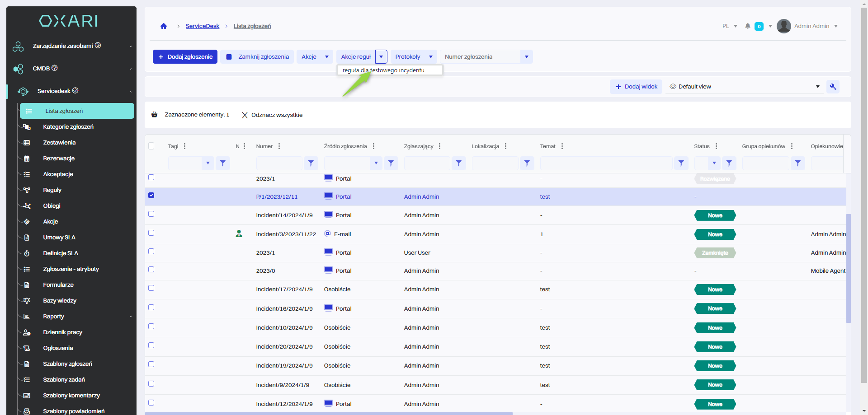This screenshot has width=868, height=415.
Task: Open the notifications bell
Action: 748,26
